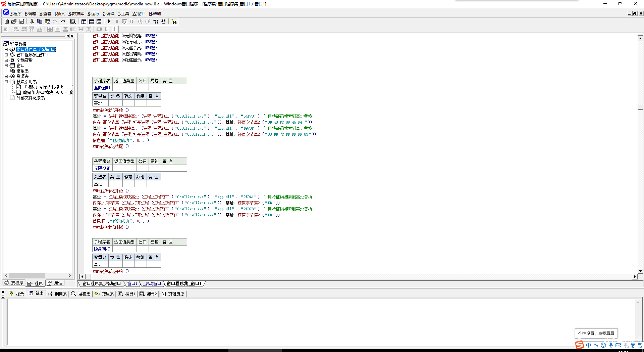Click the Open file toolbar icon
This screenshot has width=644, height=352.
click(x=14, y=21)
